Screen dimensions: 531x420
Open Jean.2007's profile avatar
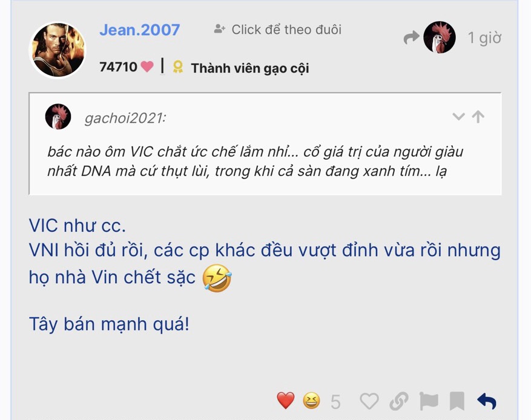click(58, 50)
